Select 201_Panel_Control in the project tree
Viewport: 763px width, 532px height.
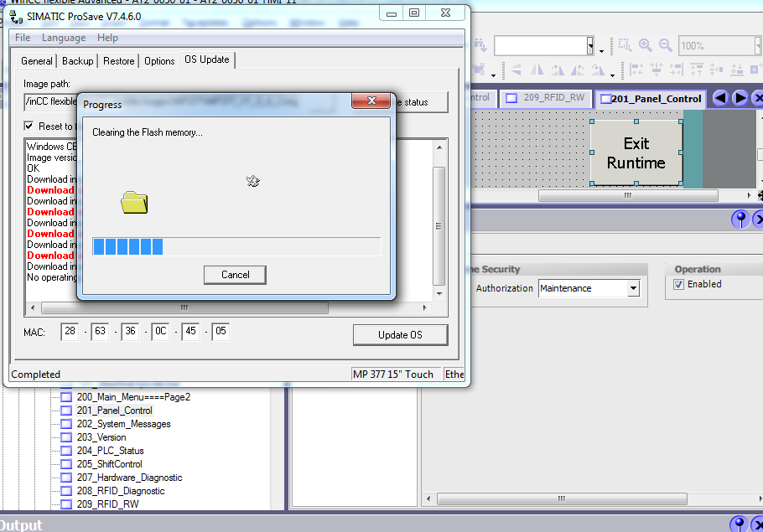click(114, 411)
